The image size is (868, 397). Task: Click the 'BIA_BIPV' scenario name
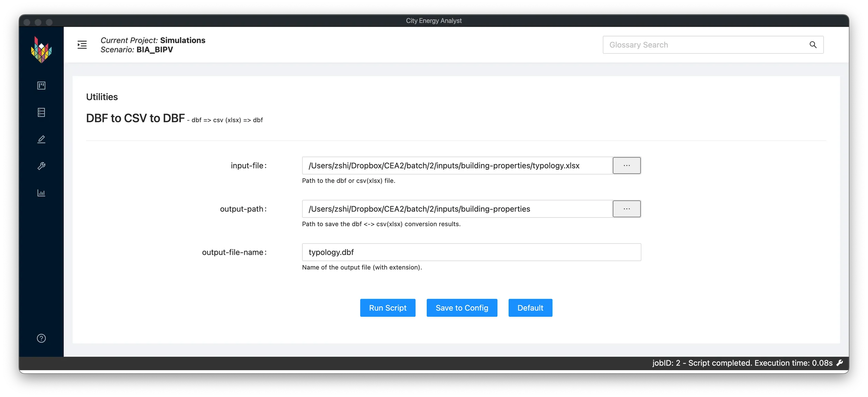pyautogui.click(x=155, y=50)
